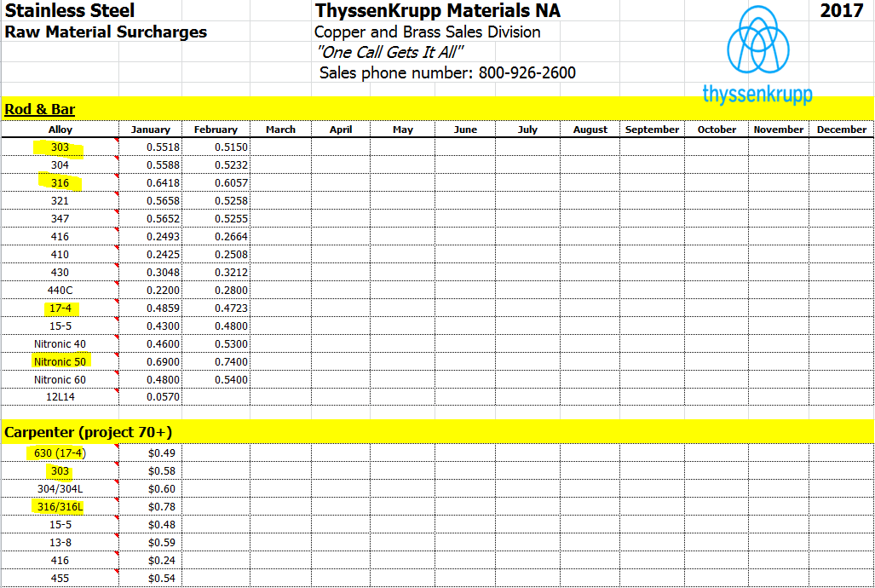Click the 455 Carpenter alloy cell
The height and width of the screenshot is (588, 875).
[x=60, y=579]
